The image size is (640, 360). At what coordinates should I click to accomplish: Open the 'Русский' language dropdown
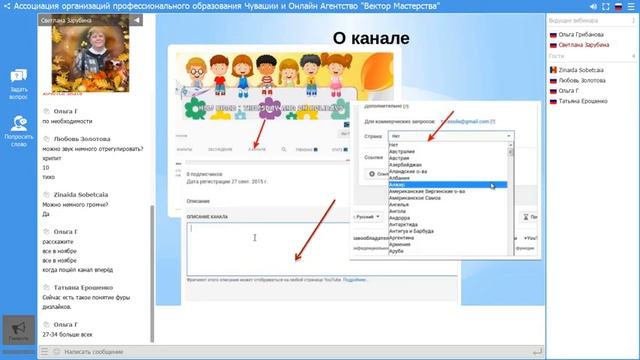tap(367, 217)
